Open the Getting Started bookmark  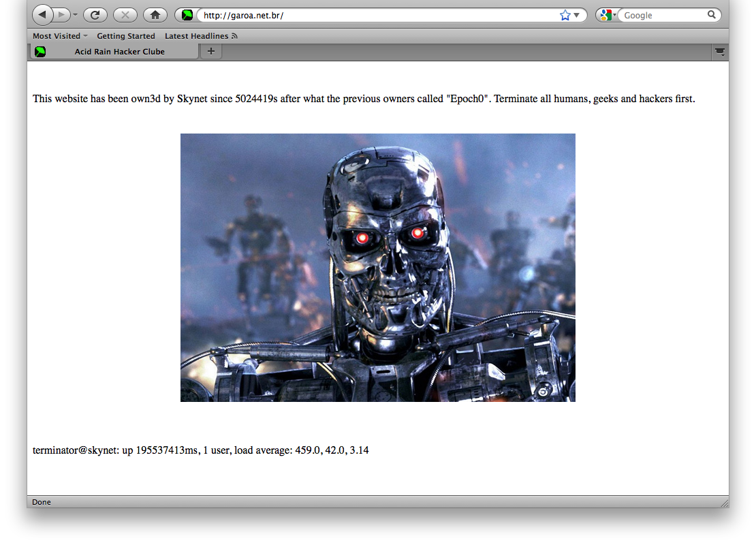(126, 36)
